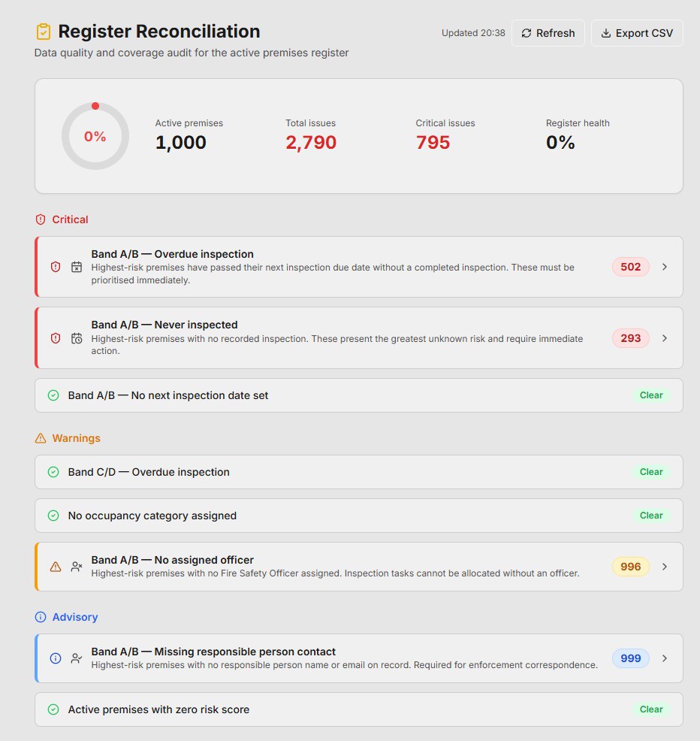Open Missing responsible person contact card

pos(359,658)
